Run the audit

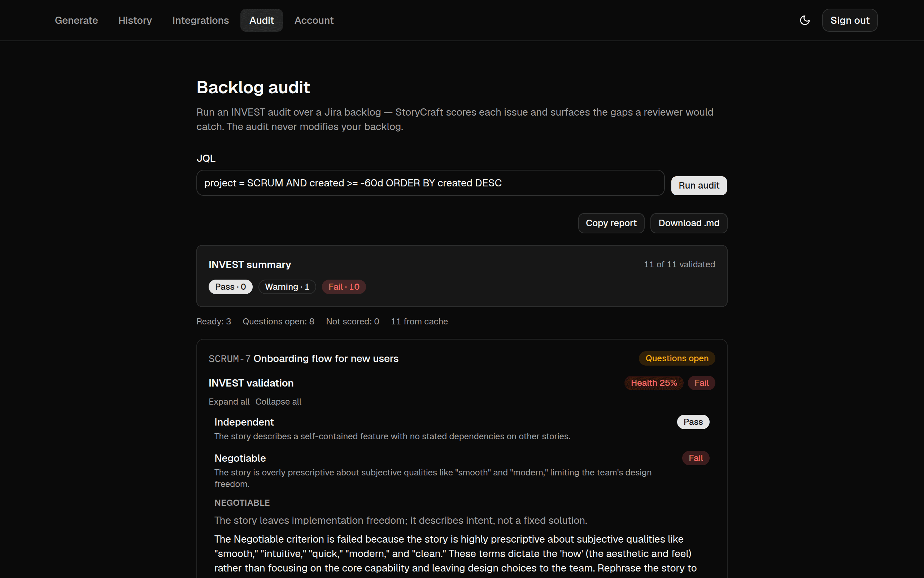click(x=699, y=185)
